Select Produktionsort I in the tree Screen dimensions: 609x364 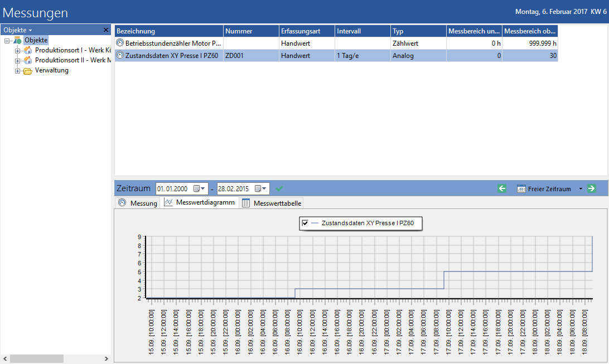(x=72, y=50)
